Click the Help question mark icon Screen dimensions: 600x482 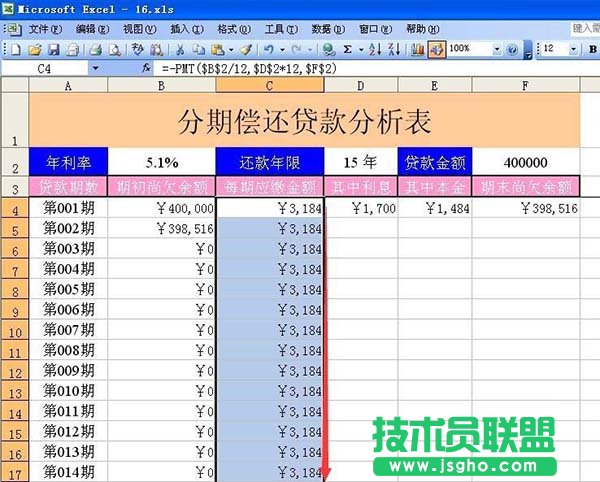click(x=512, y=49)
